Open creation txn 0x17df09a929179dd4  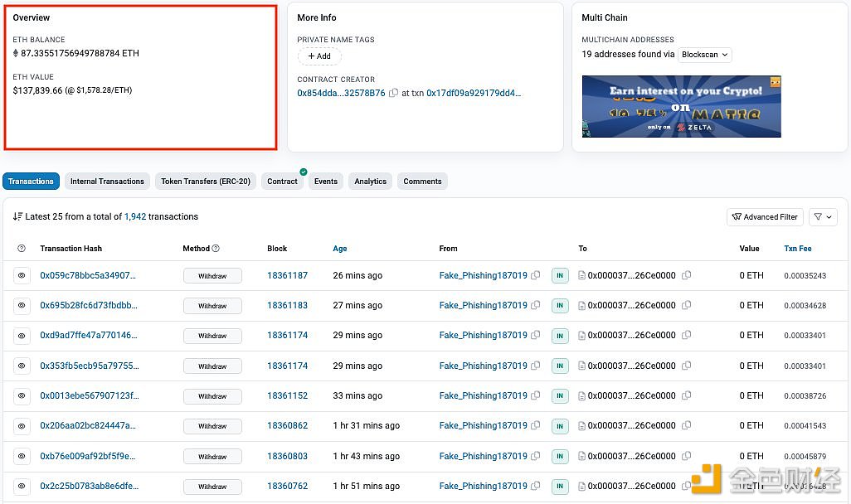pyautogui.click(x=474, y=94)
